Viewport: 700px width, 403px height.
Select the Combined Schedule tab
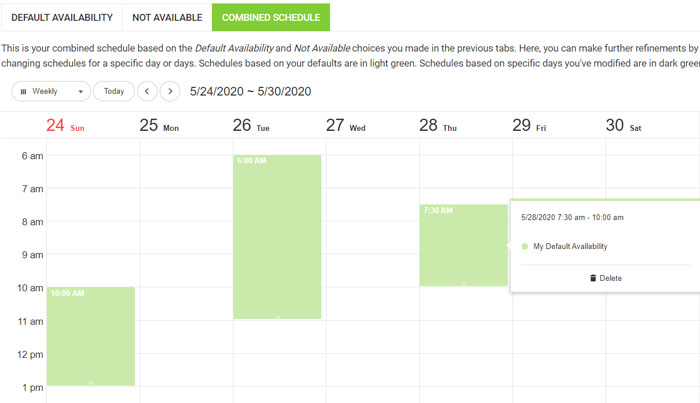(270, 18)
